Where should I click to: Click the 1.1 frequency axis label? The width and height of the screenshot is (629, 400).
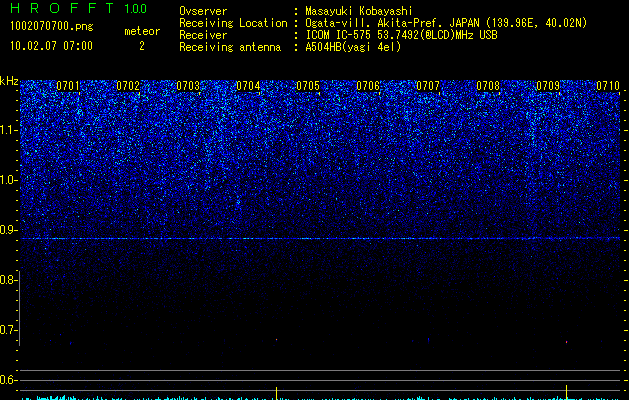[7, 130]
